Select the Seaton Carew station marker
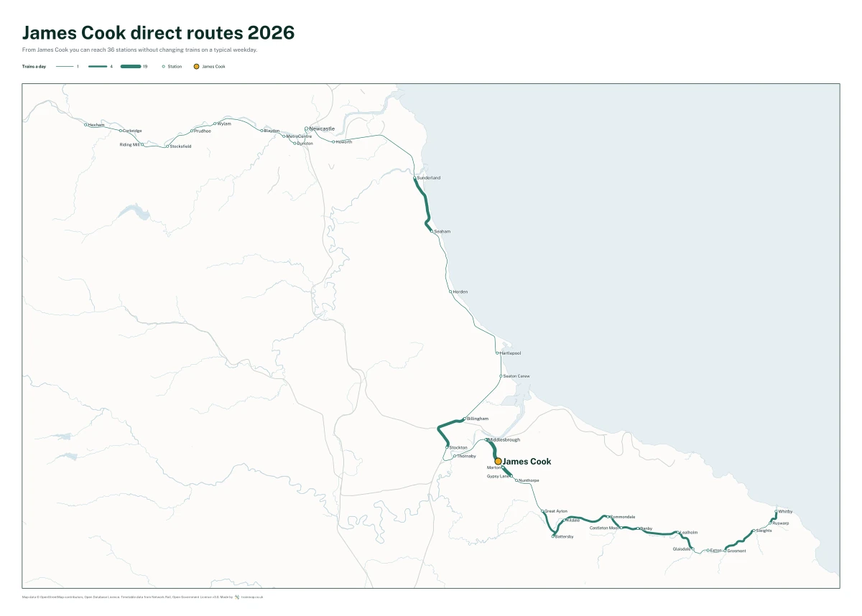Image resolution: width=862 pixels, height=616 pixels. point(501,376)
